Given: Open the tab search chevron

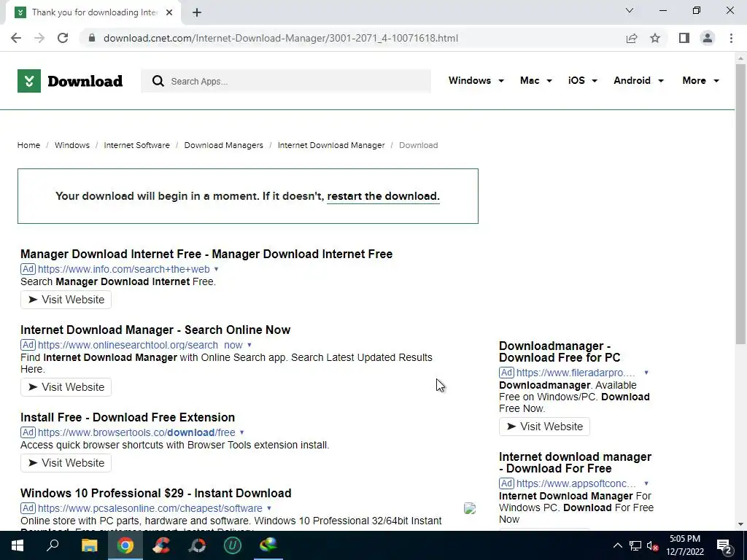Looking at the screenshot, I should tap(630, 10).
